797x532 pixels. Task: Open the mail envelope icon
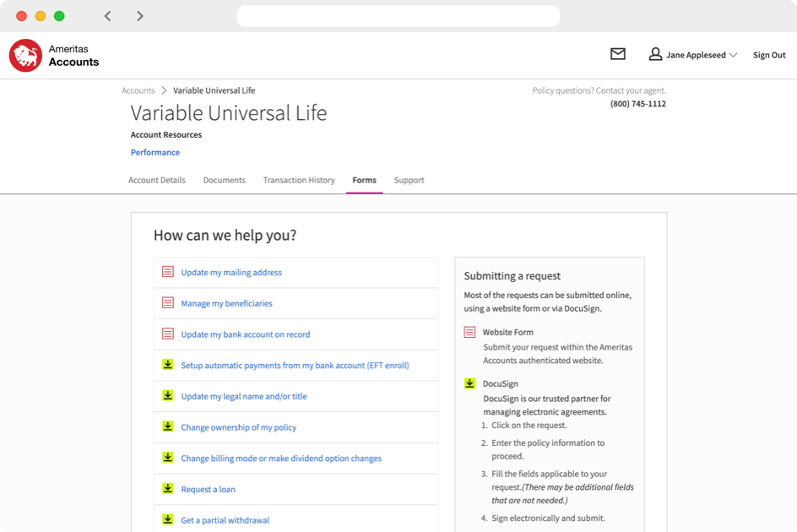tap(618, 54)
